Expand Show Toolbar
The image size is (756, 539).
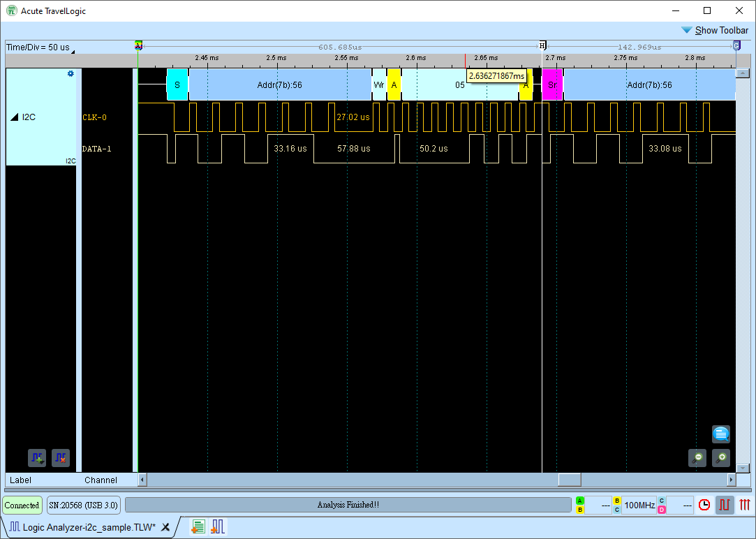715,31
